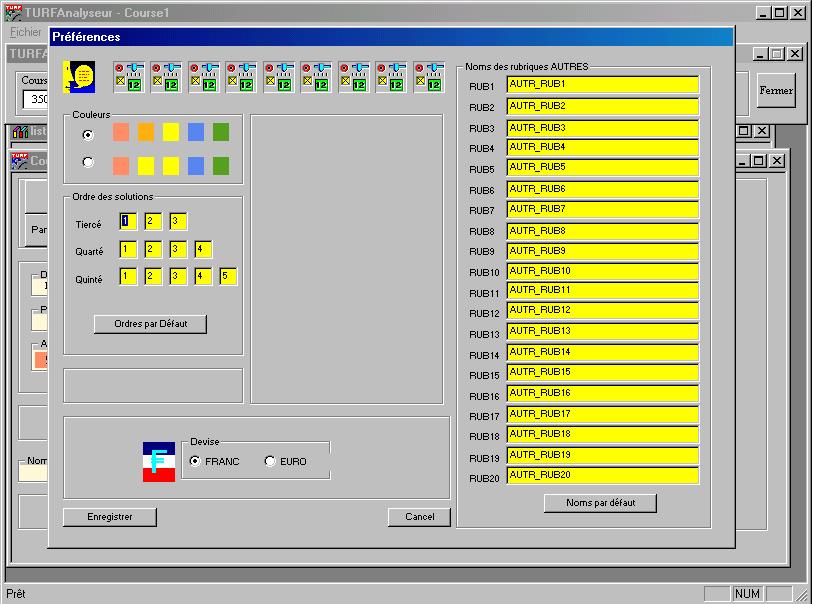Focus the Quarté order field showing 4
This screenshot has width=813, height=604.
[203, 249]
